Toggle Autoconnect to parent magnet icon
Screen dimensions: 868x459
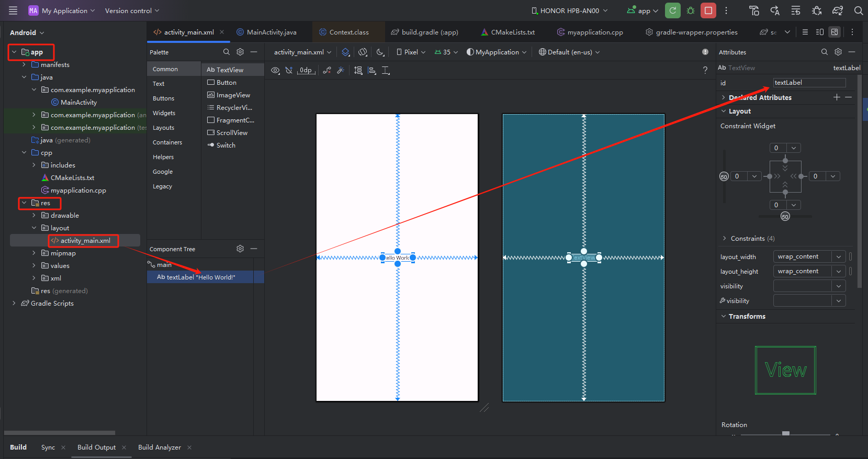(289, 70)
